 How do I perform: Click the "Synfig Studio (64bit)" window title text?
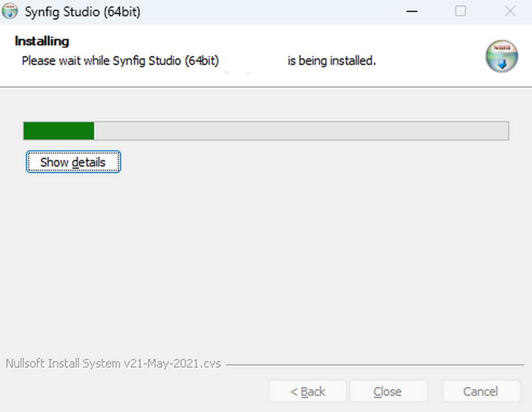pos(82,12)
